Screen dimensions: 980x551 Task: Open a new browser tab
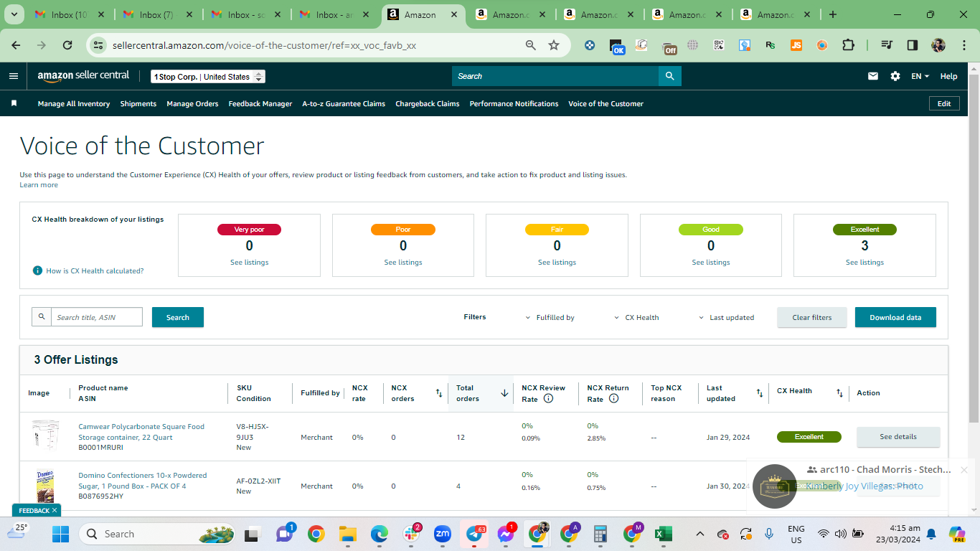point(833,14)
